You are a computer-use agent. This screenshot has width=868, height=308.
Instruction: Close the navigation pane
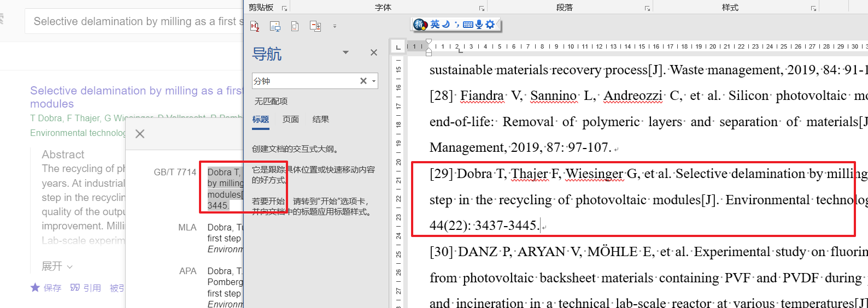click(x=374, y=52)
